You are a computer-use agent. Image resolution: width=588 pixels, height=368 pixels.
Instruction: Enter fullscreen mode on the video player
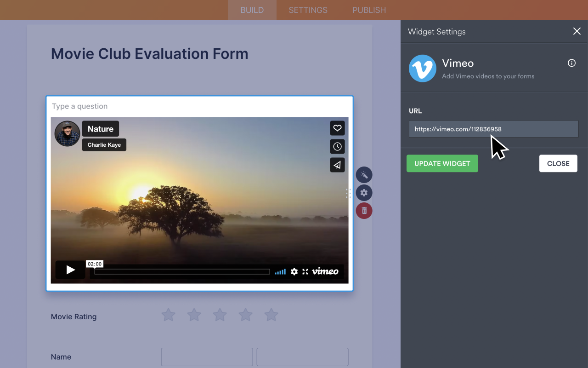point(305,271)
